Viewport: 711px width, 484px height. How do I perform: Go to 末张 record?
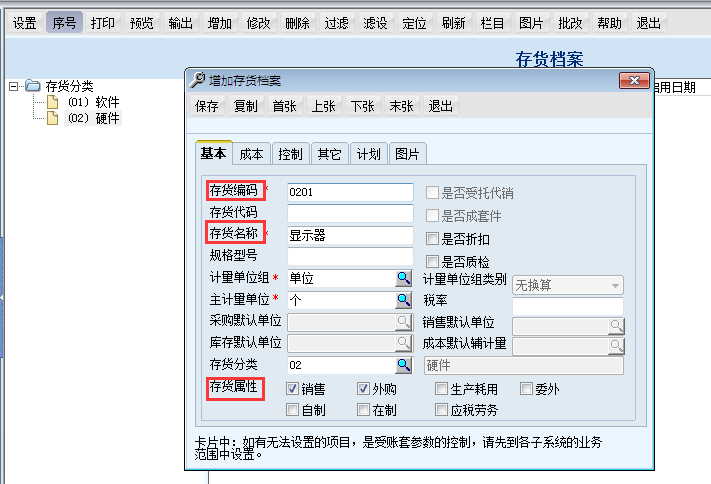(x=402, y=106)
